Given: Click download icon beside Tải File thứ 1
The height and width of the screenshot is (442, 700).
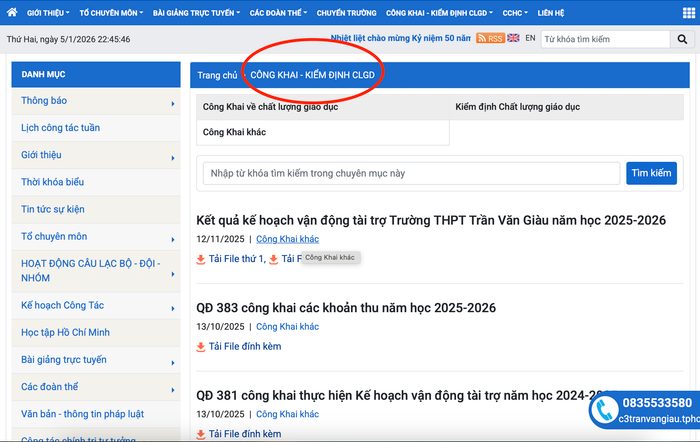Looking at the screenshot, I should (201, 259).
